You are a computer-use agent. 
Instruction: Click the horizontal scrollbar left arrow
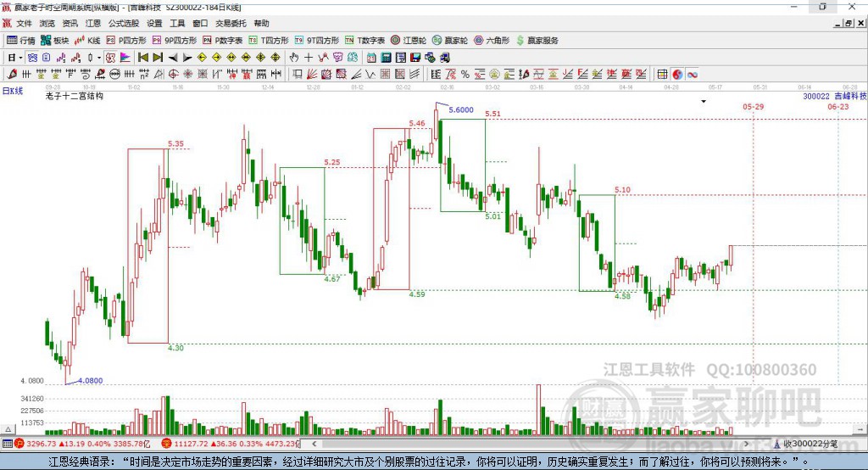pyautogui.click(x=314, y=444)
